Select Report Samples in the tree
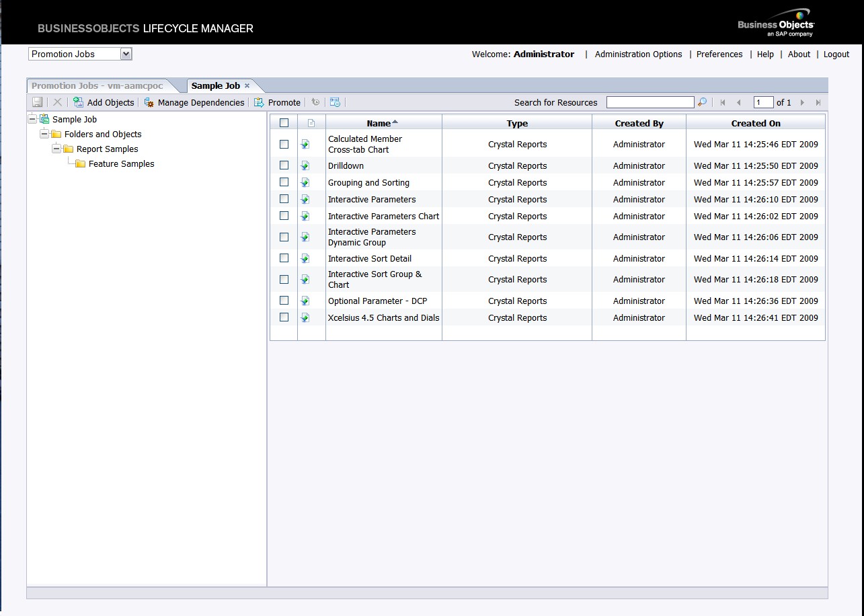 pyautogui.click(x=108, y=149)
